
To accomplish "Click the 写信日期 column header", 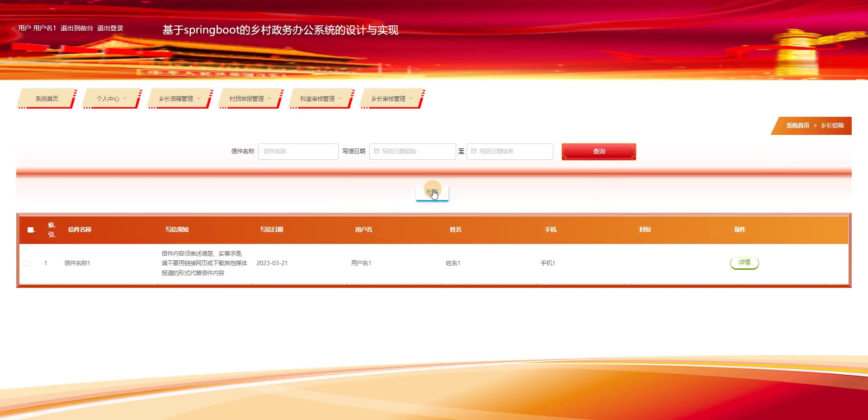I will coord(271,229).
